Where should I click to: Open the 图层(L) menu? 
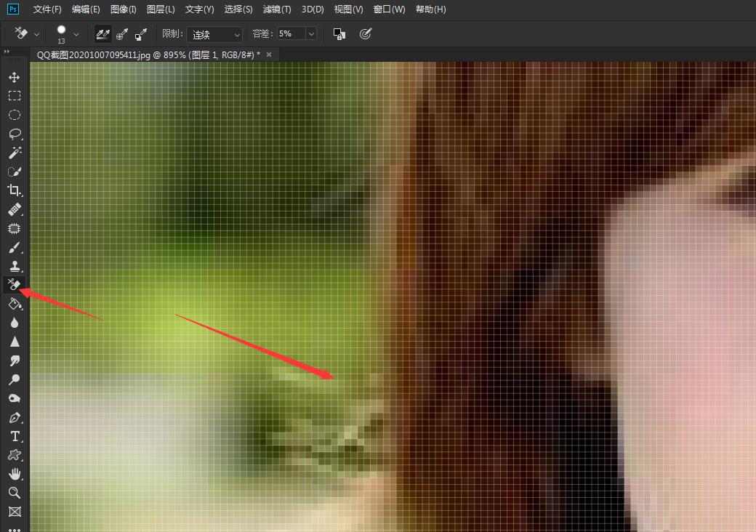pyautogui.click(x=161, y=9)
